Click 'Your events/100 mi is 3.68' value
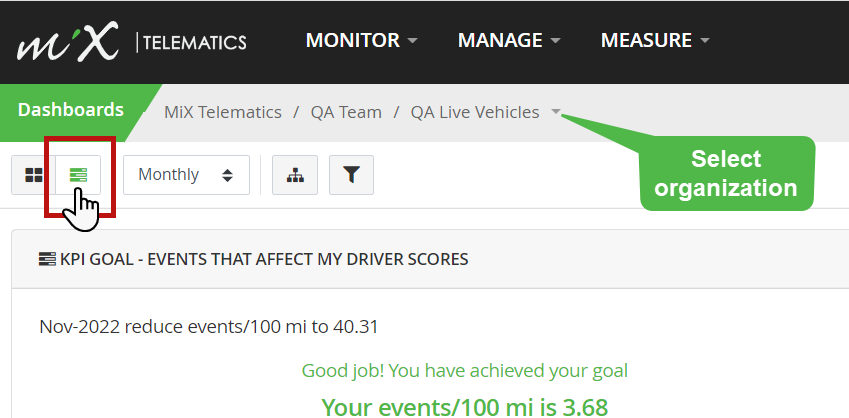Image resolution: width=849 pixels, height=418 pixels. [465, 406]
